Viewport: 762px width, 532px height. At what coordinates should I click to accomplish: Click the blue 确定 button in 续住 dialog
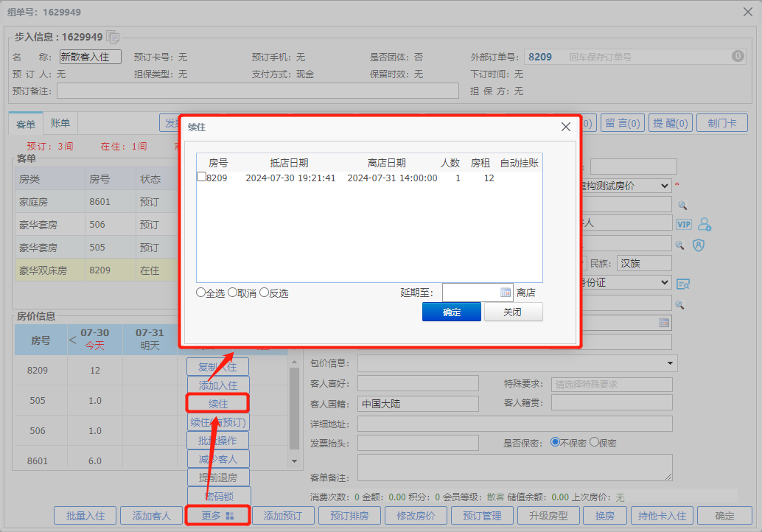[x=452, y=312]
